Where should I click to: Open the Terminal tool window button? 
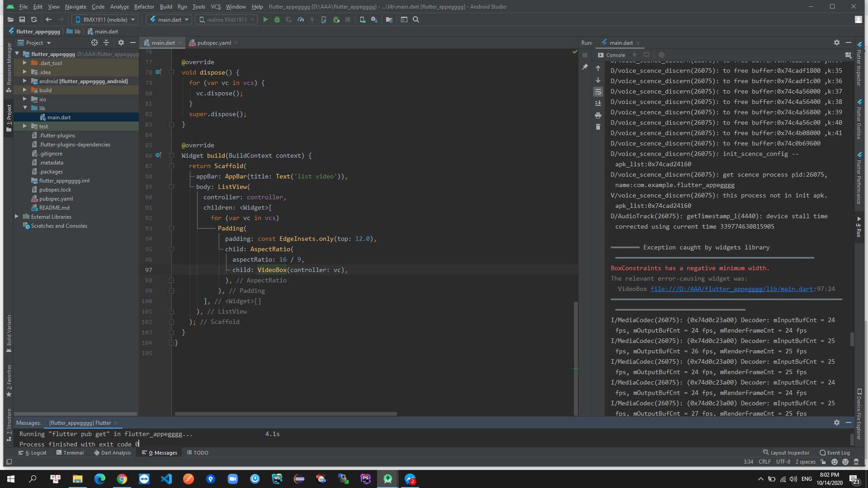(70, 453)
